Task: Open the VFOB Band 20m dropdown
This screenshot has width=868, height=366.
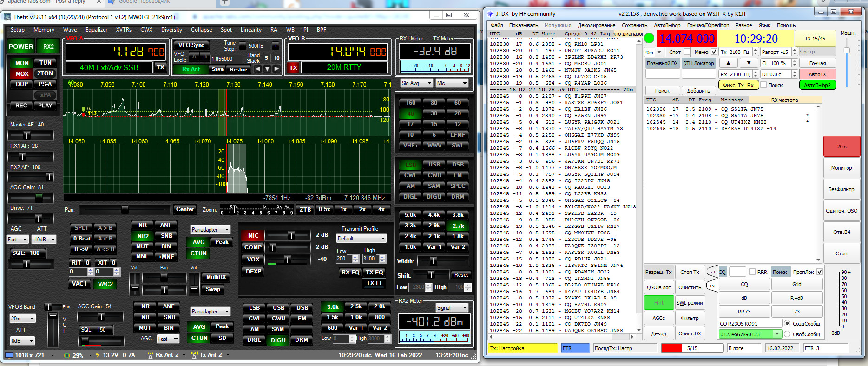Action: (x=23, y=319)
